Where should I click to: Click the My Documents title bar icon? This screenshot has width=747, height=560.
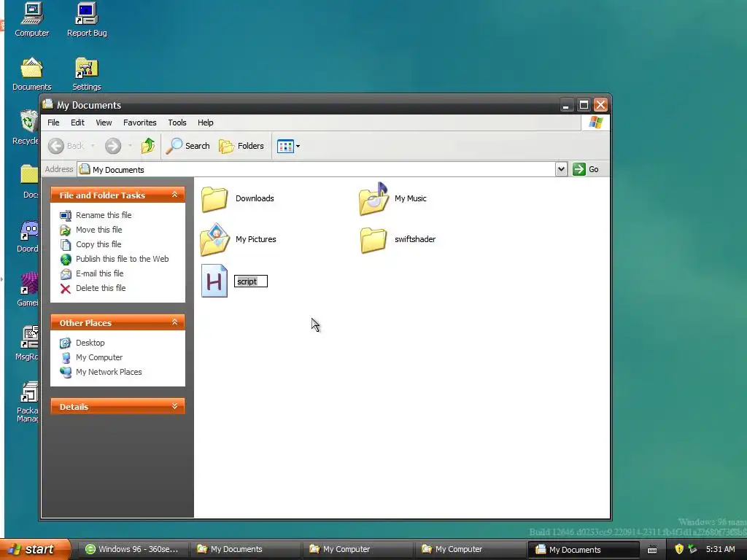click(47, 104)
